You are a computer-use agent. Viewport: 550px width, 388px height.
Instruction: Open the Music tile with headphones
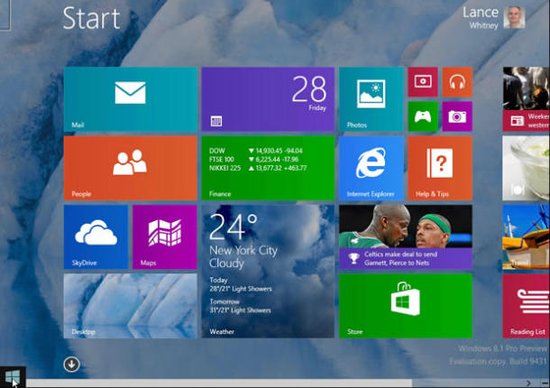pos(457,82)
